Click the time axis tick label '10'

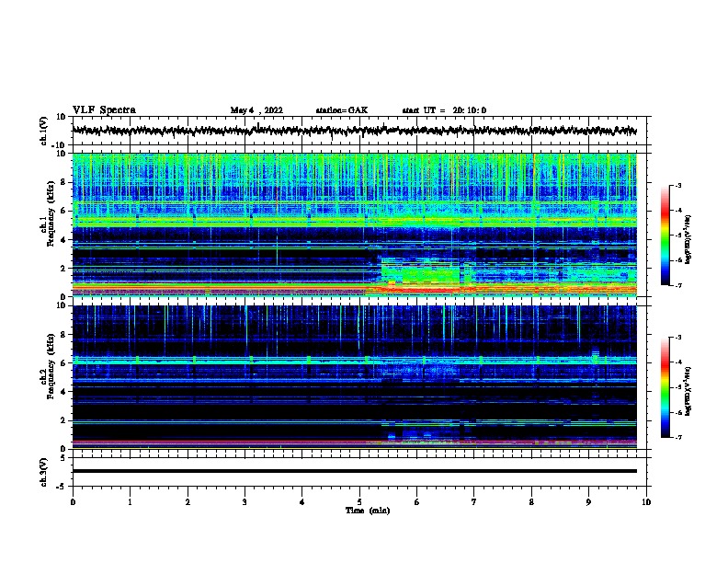(646, 502)
